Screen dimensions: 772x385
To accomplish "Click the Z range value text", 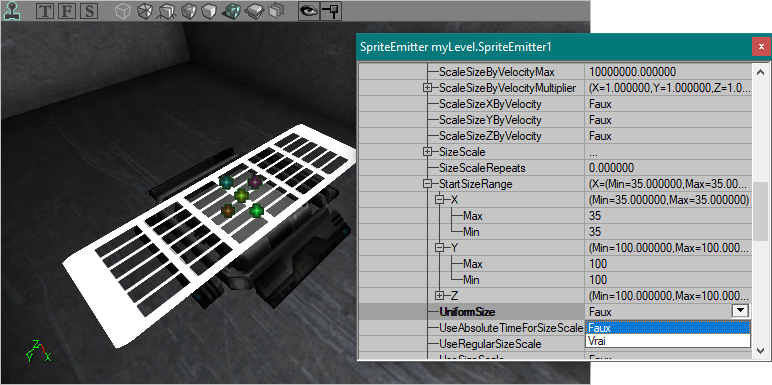I will [x=668, y=295].
